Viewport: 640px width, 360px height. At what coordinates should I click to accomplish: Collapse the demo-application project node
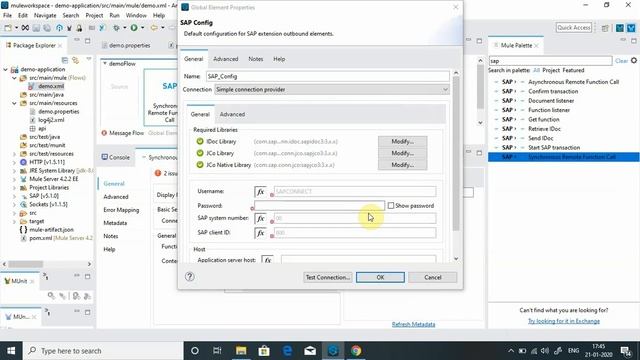(x=6, y=69)
